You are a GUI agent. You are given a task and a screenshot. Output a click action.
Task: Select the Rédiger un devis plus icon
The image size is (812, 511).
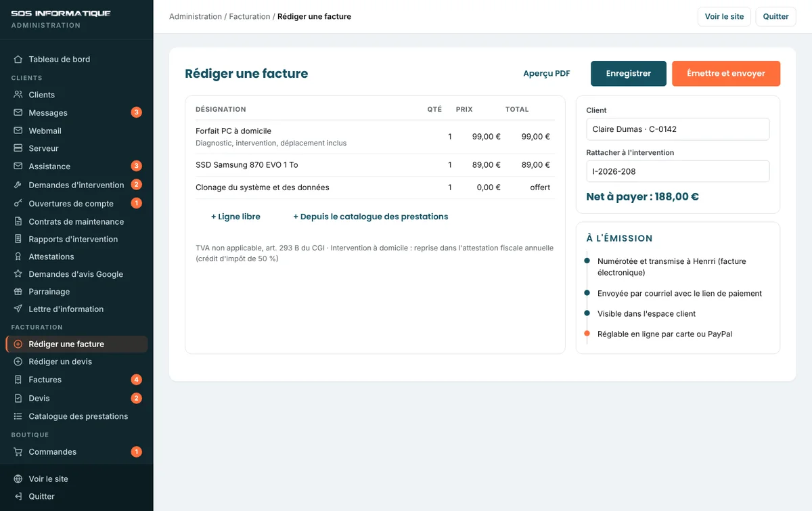click(x=18, y=361)
